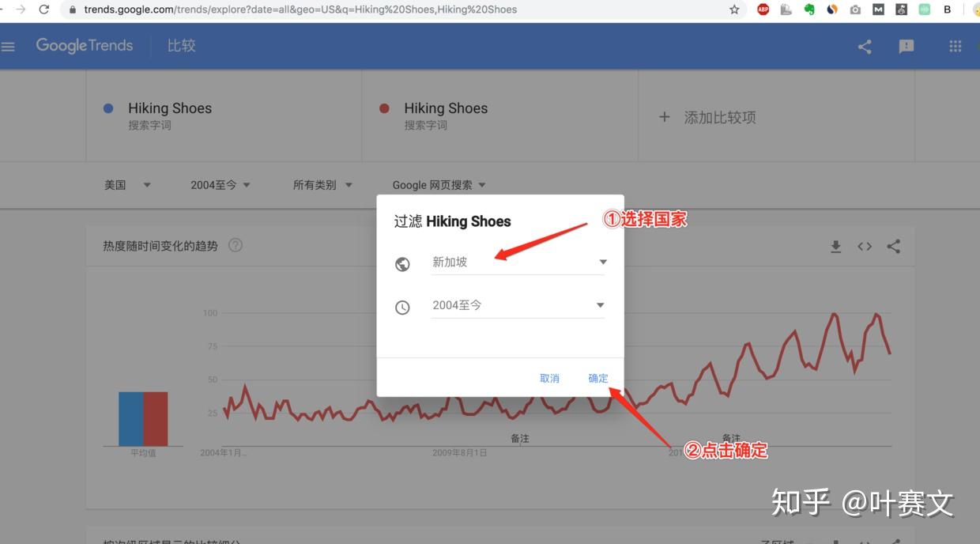Bookmark this page with the star icon
980x544 pixels.
pos(734,9)
